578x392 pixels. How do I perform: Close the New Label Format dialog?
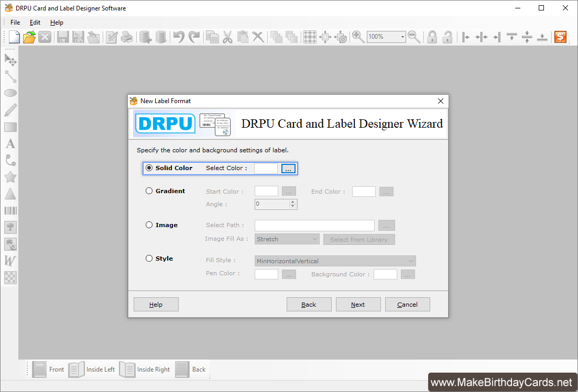(x=441, y=101)
